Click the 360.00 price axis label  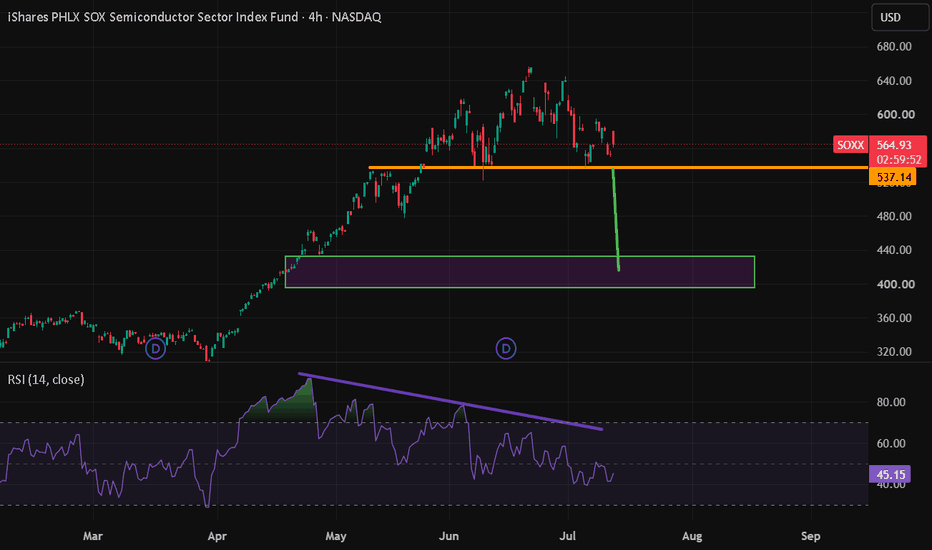pos(894,318)
